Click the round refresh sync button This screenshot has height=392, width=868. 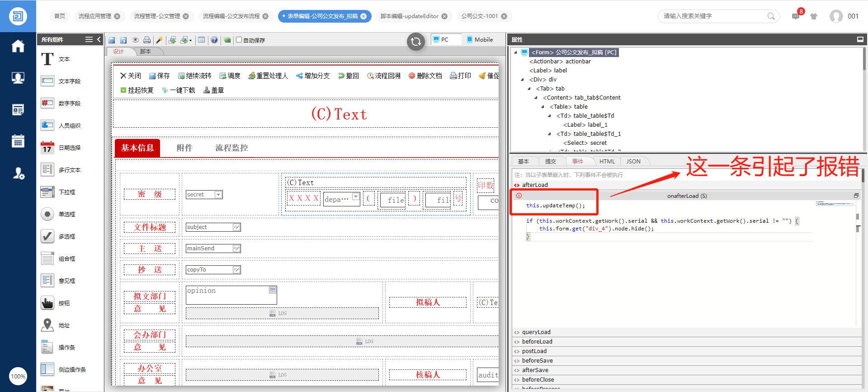tap(415, 42)
